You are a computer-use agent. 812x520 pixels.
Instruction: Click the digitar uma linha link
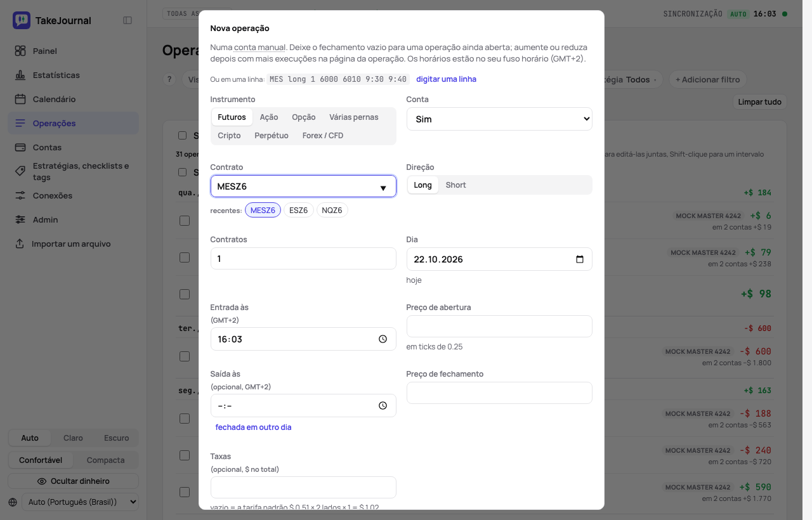click(x=446, y=79)
